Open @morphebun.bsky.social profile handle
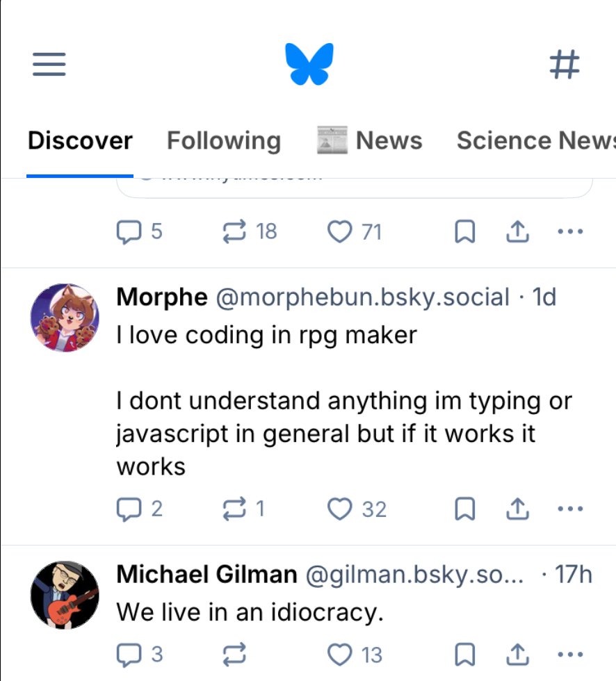616x681 pixels. (x=363, y=297)
